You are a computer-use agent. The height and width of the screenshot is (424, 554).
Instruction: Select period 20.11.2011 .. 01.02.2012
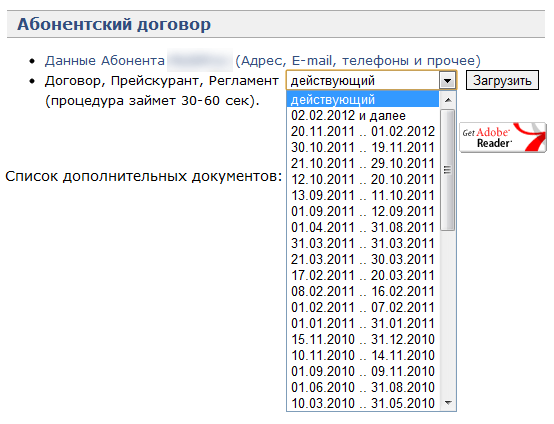click(363, 131)
